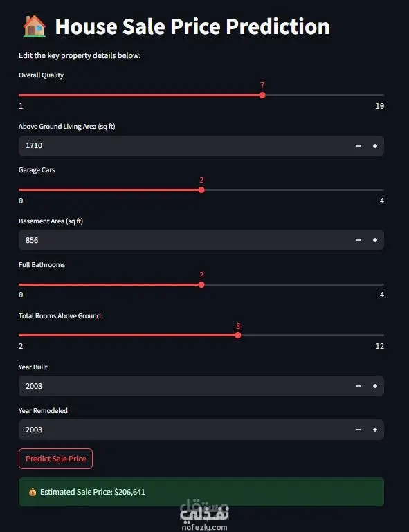Click the Predict Sale Price button
409x532 pixels.
[55, 459]
